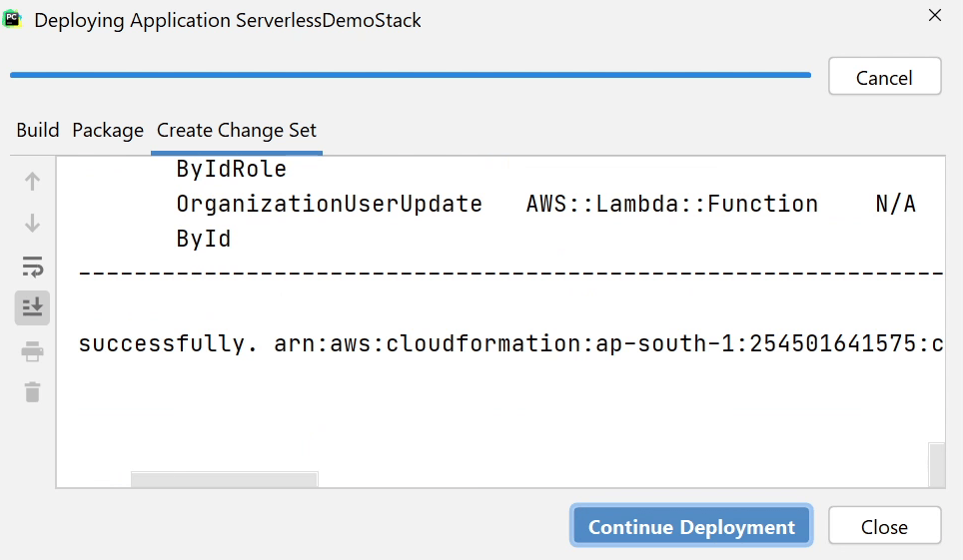Screen dimensions: 963x560
Task: Click the PyCharm icon in title bar
Action: [13, 19]
